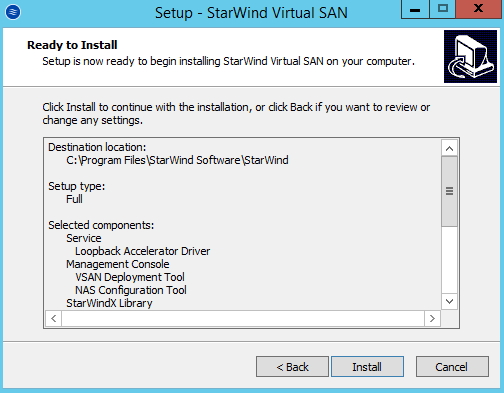Maximize the setup window

point(442,9)
